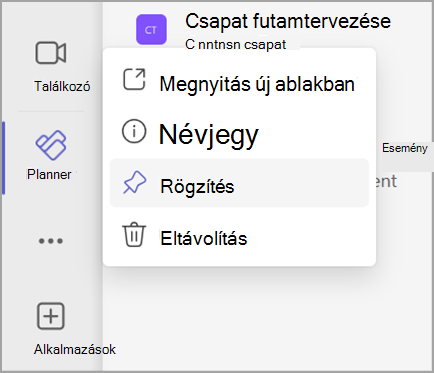Open the Alkalmazások plus icon
Image resolution: width=434 pixels, height=373 pixels.
coord(51,316)
